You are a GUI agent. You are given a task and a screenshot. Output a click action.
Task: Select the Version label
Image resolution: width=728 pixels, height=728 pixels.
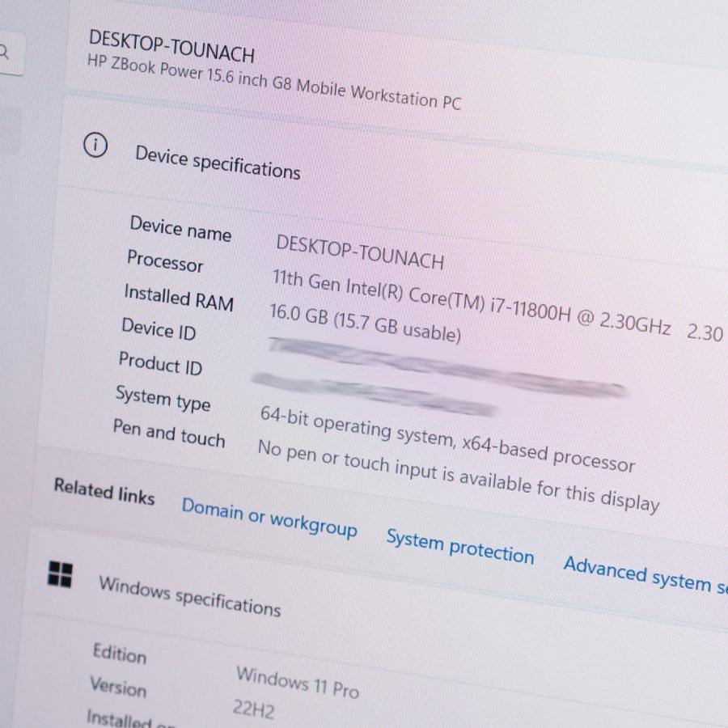[118, 687]
